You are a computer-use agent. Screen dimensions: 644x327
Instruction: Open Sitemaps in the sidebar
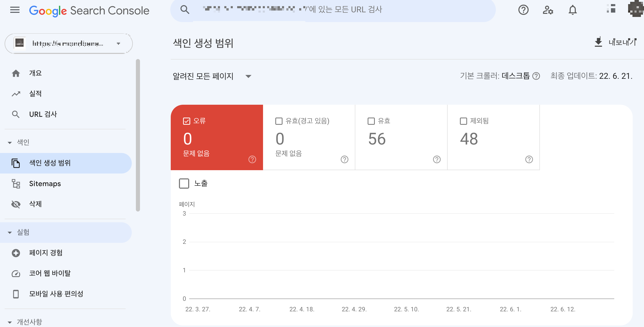(45, 184)
